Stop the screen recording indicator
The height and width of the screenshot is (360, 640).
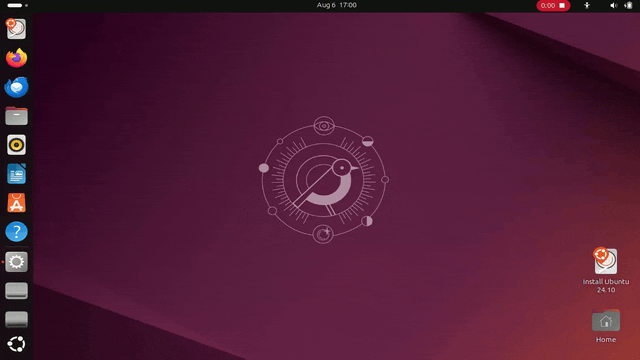click(x=553, y=5)
